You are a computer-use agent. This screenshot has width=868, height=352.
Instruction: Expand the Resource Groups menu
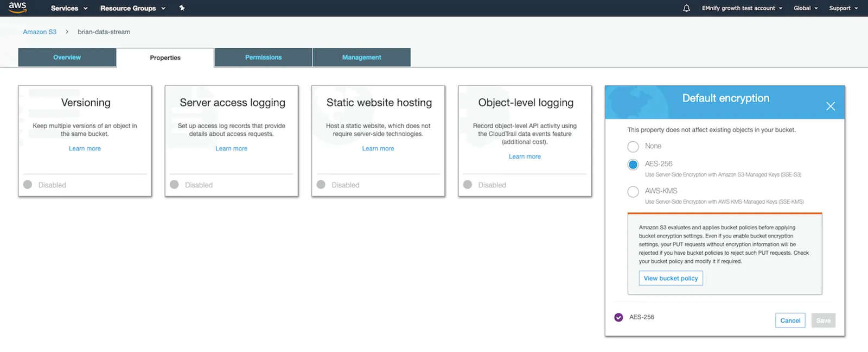[x=133, y=8]
